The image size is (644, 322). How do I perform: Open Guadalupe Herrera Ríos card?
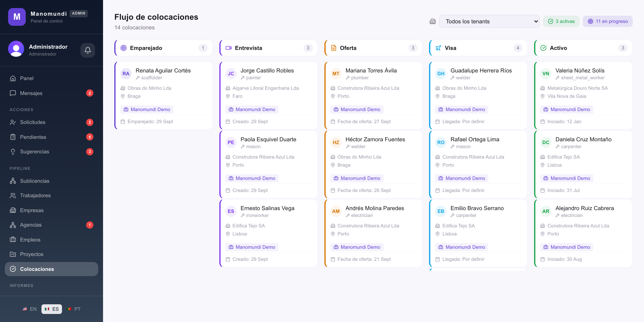pyautogui.click(x=478, y=96)
